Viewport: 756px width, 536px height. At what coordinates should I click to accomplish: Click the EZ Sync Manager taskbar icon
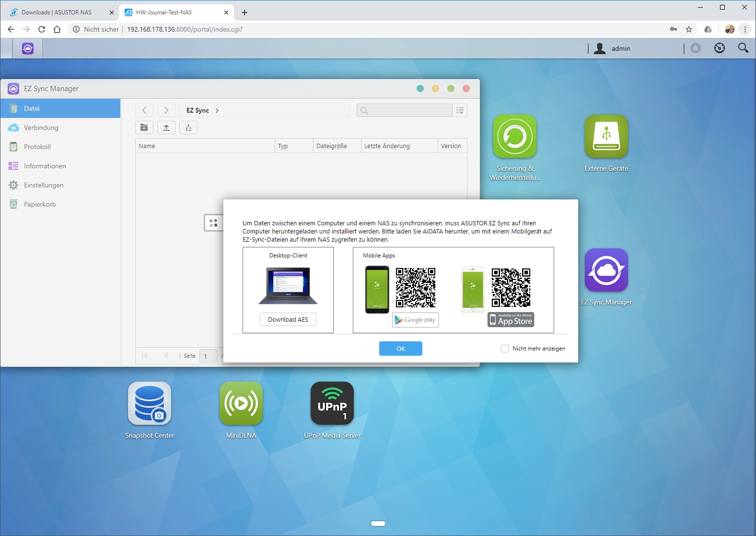(28, 48)
